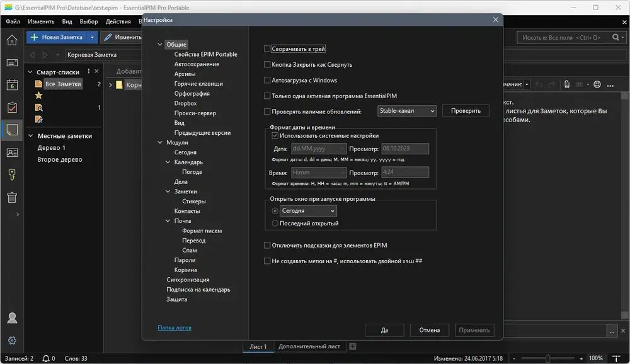Open the smart lists options menu
The image size is (630, 364).
[89, 72]
